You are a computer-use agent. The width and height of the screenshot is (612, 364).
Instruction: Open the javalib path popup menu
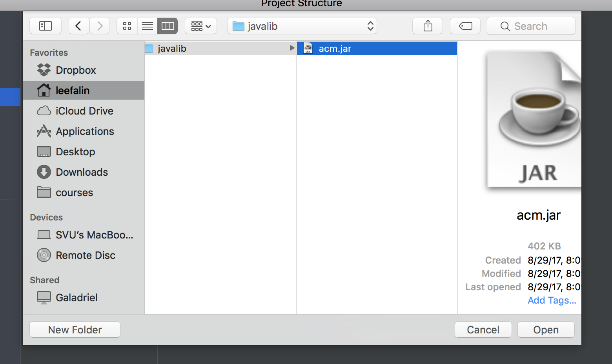(302, 26)
